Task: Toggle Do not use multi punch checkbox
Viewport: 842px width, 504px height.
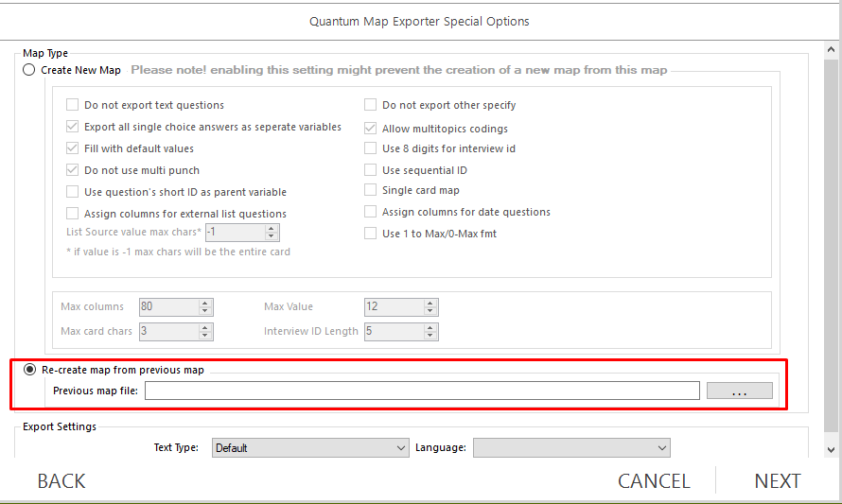Action: tap(73, 170)
